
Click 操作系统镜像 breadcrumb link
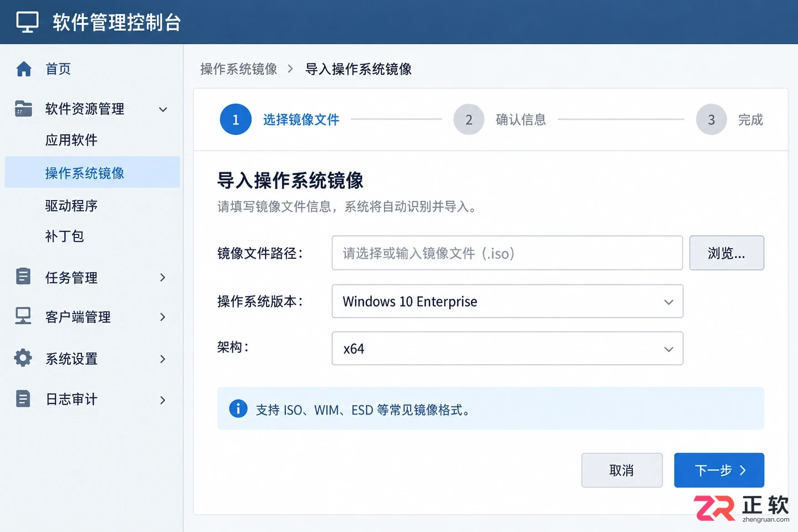tap(239, 69)
